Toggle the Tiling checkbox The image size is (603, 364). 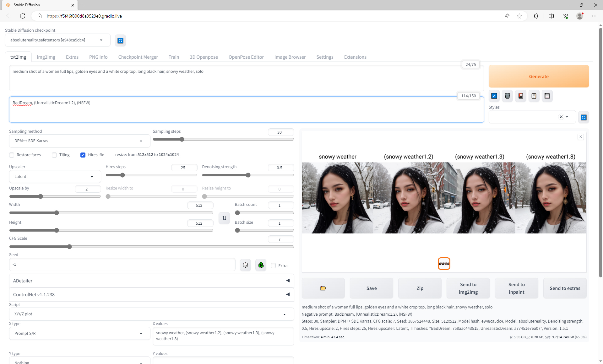pyautogui.click(x=54, y=155)
